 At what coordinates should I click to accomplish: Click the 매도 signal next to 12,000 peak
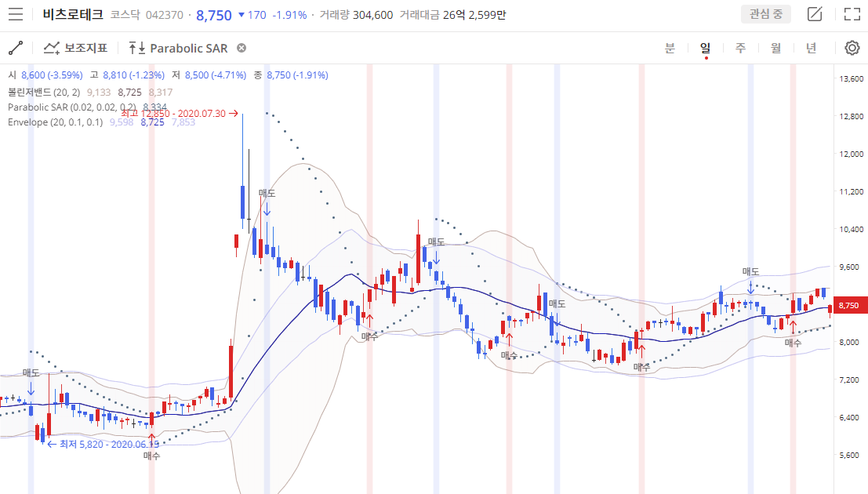(x=267, y=193)
